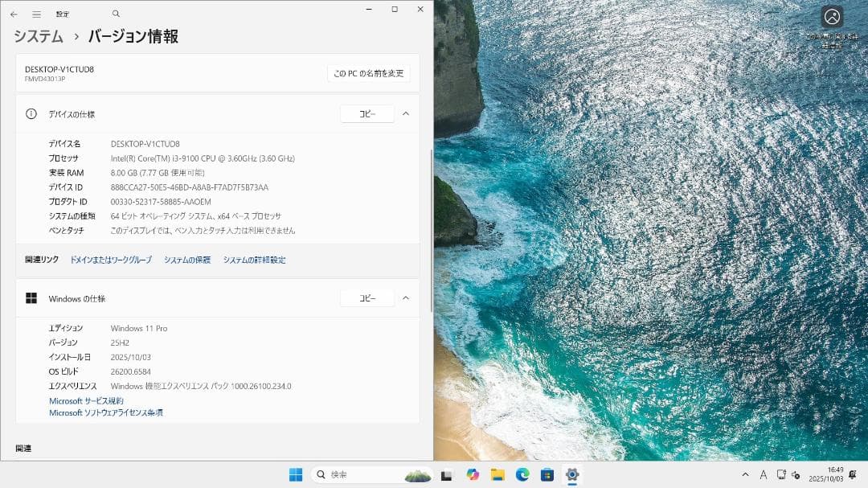Navigate back using the Settings back arrow
This screenshot has width=868, height=488.
[x=14, y=13]
